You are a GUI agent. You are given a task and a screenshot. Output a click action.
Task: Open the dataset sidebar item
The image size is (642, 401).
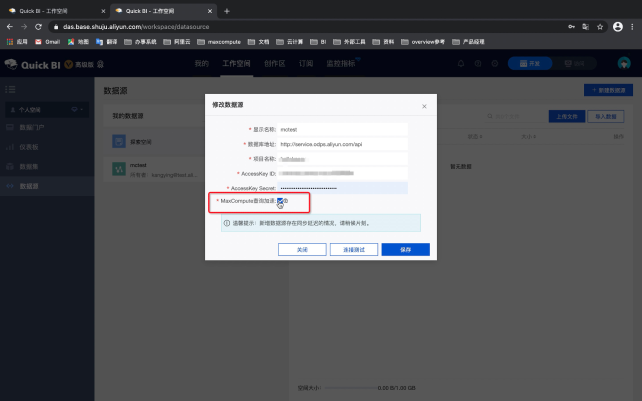(x=47, y=167)
